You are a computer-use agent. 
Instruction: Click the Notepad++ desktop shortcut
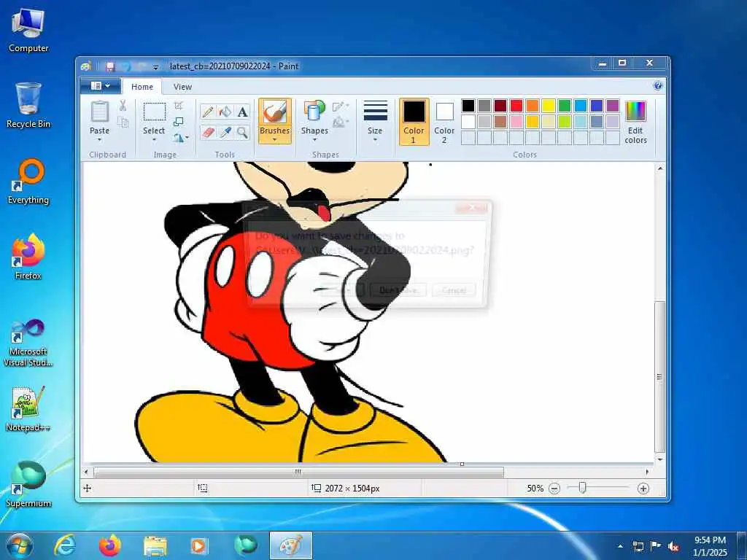point(28,410)
